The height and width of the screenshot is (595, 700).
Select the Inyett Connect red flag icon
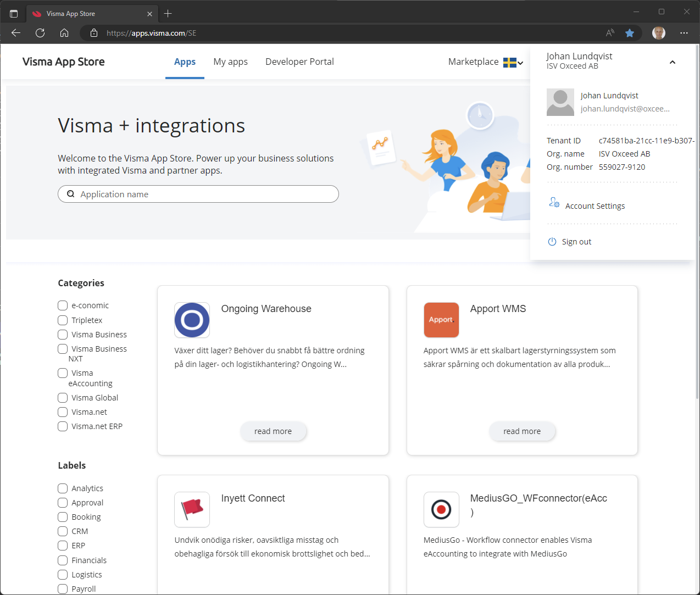[x=192, y=509]
